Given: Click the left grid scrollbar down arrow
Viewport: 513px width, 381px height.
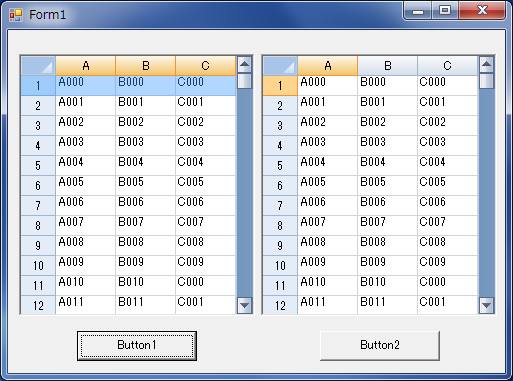Looking at the screenshot, I should pyautogui.click(x=245, y=305).
